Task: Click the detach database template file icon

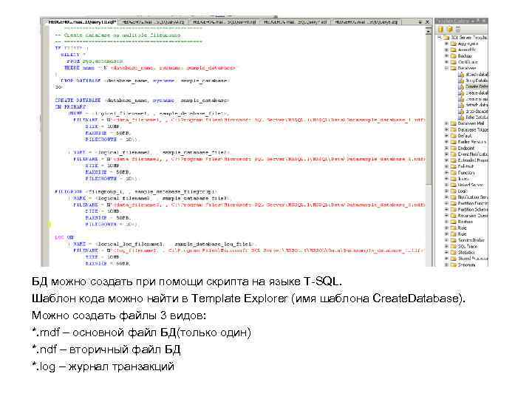Action: click(461, 105)
